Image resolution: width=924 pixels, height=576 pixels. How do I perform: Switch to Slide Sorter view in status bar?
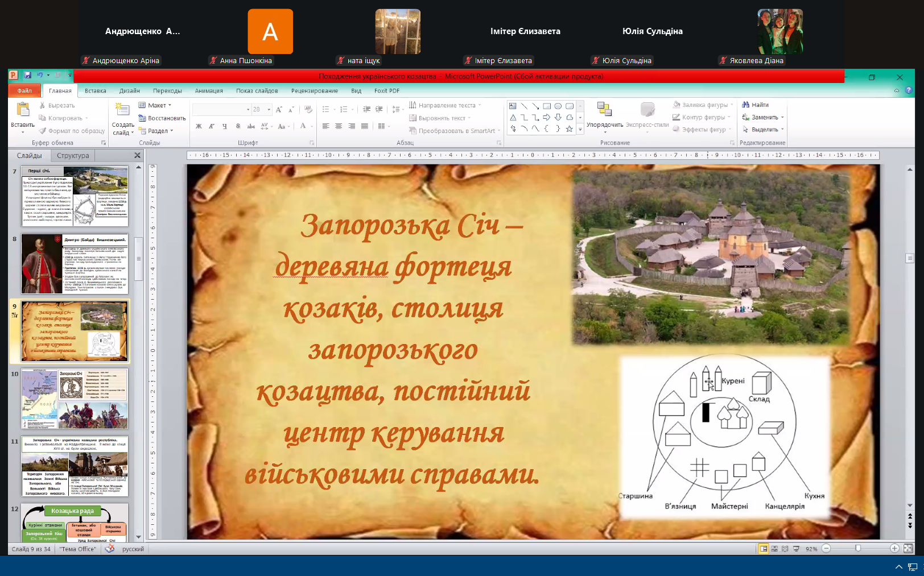[774, 549]
